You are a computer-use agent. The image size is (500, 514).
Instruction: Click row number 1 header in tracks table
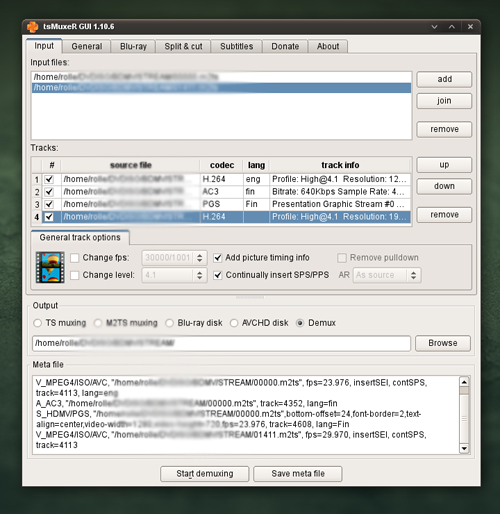click(37, 179)
